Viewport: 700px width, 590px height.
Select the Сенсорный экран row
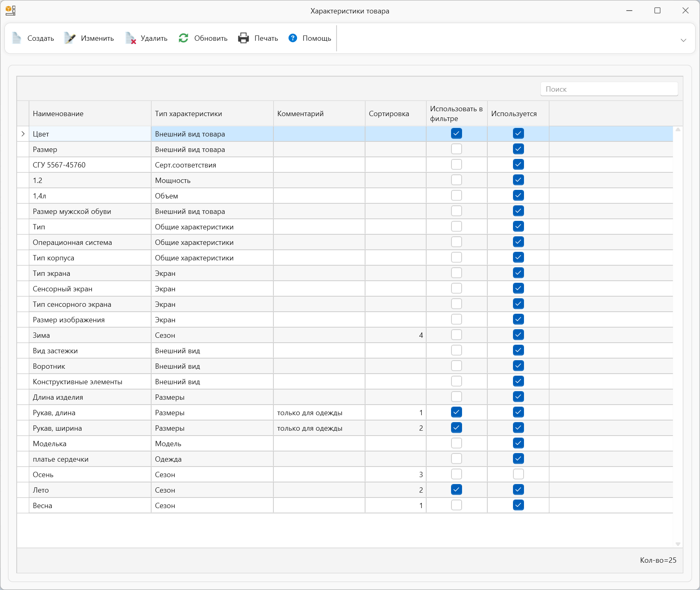[345, 288]
